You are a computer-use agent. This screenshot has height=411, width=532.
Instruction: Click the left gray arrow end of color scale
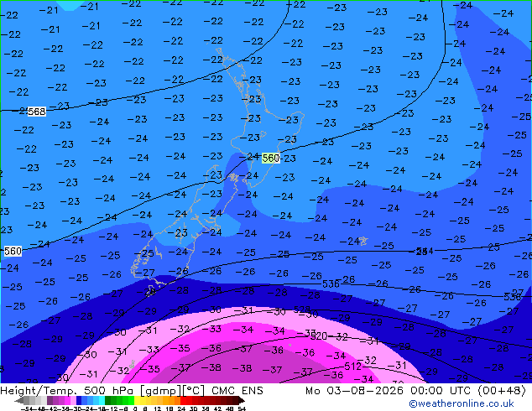(x=19, y=401)
